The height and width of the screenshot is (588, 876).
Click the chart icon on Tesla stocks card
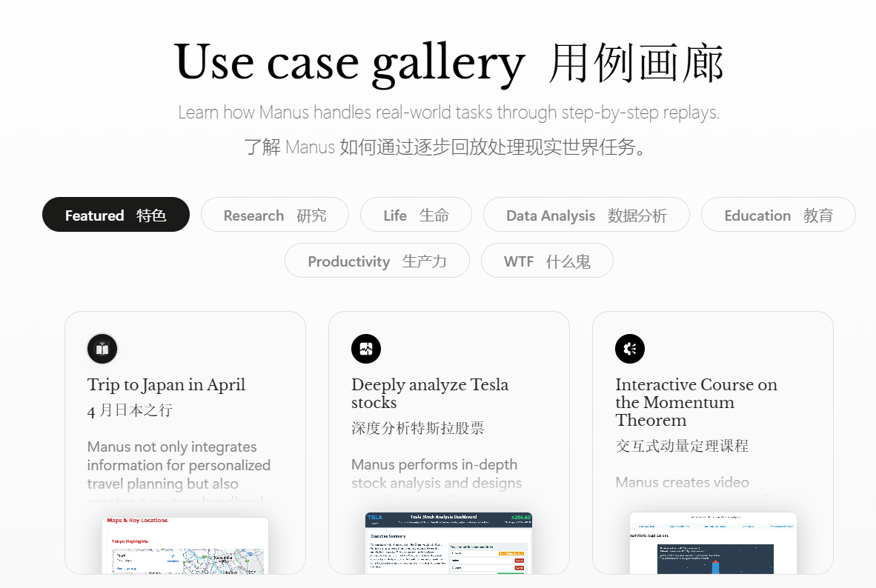(x=366, y=349)
